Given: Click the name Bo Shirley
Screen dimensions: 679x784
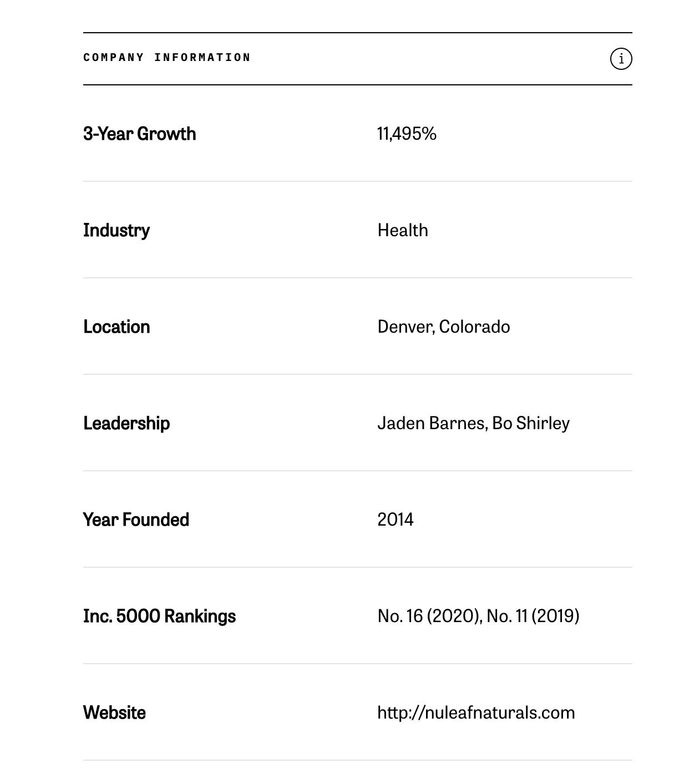Looking at the screenshot, I should [531, 423].
